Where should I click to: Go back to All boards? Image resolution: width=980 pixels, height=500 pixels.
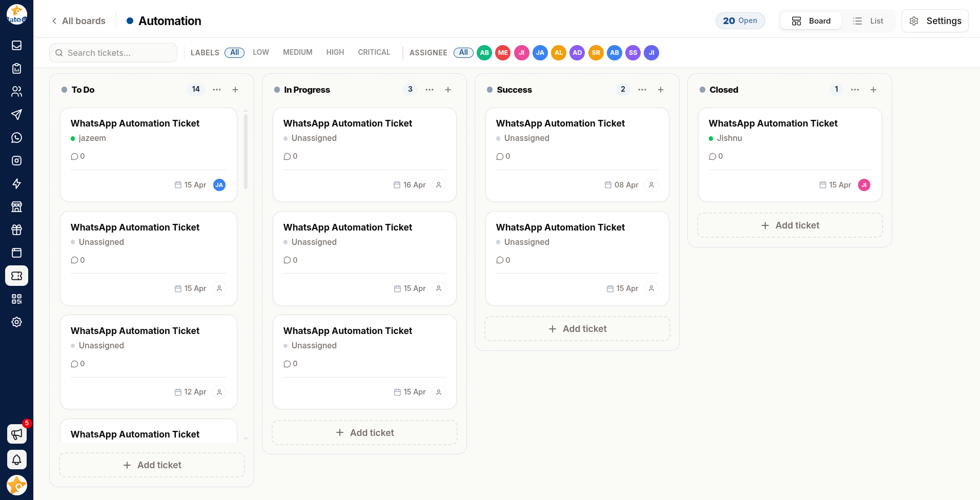point(78,21)
